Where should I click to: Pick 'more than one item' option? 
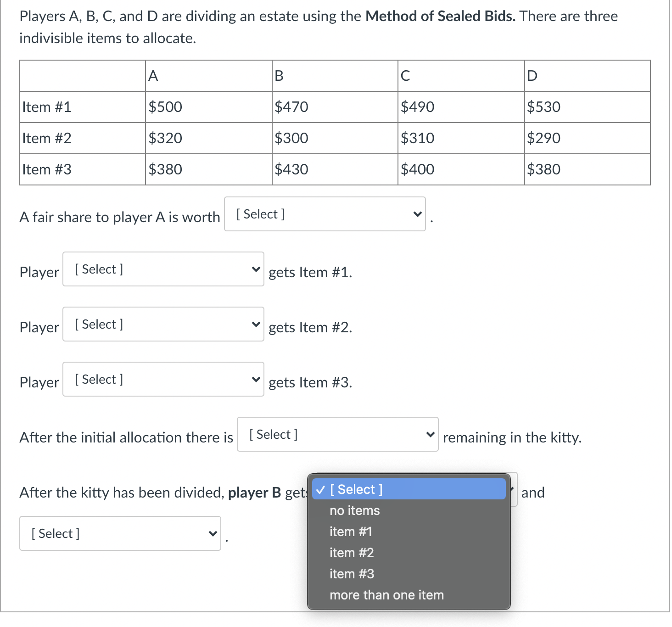coord(386,595)
